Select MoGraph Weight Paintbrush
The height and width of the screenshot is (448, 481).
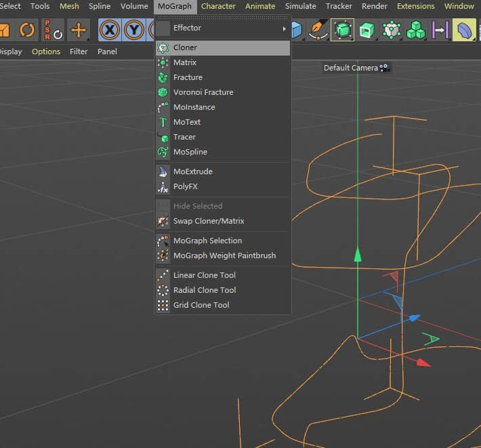point(224,256)
